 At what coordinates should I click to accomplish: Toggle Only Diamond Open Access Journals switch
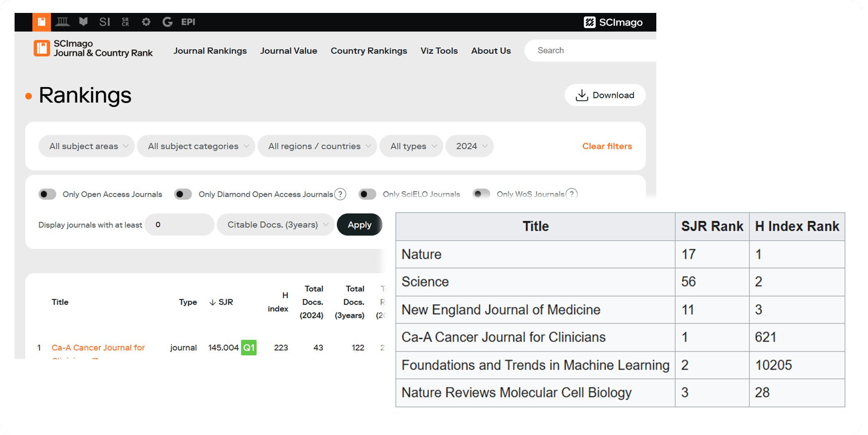[183, 194]
